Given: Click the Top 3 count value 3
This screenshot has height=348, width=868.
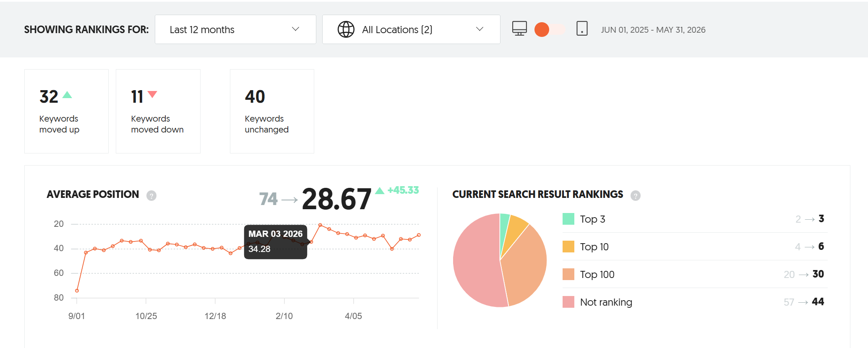Looking at the screenshot, I should tap(821, 219).
